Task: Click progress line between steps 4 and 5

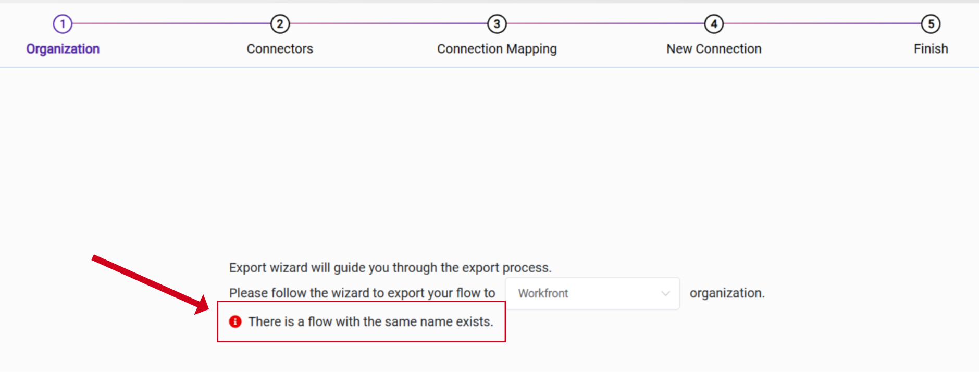Action: tap(822, 23)
